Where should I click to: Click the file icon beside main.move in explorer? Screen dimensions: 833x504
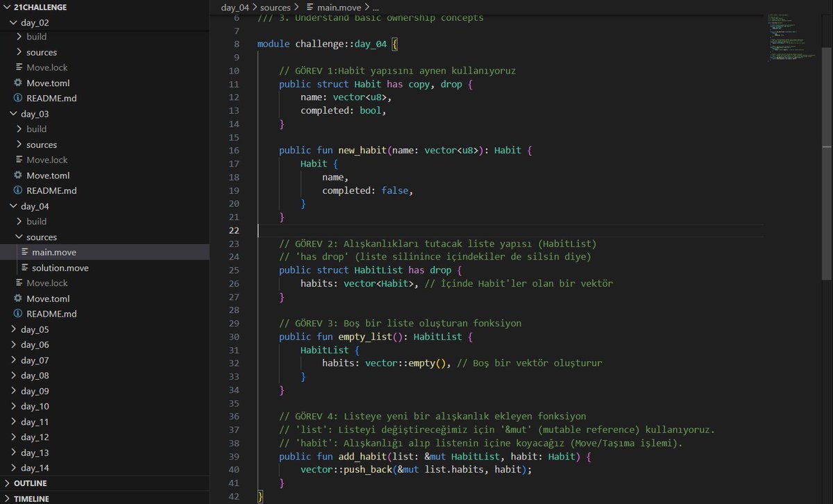pyautogui.click(x=25, y=253)
